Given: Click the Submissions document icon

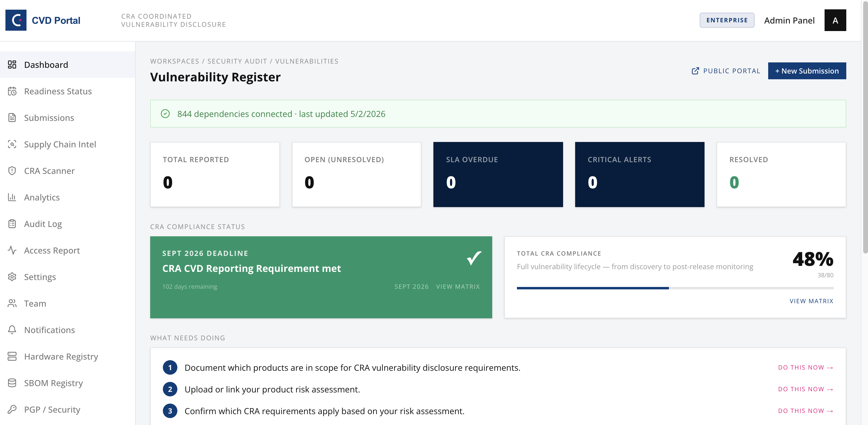Looking at the screenshot, I should [x=12, y=118].
